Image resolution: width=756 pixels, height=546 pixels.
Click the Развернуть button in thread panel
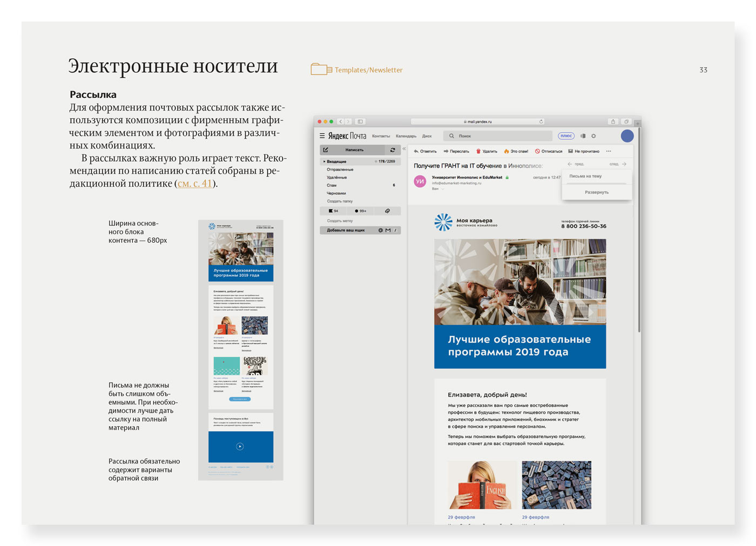(x=596, y=192)
